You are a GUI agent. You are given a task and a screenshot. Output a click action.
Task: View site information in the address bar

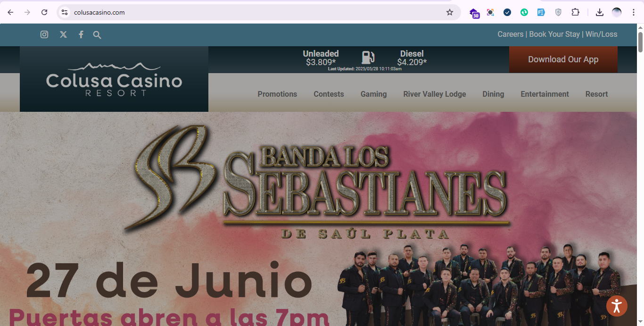[65, 12]
